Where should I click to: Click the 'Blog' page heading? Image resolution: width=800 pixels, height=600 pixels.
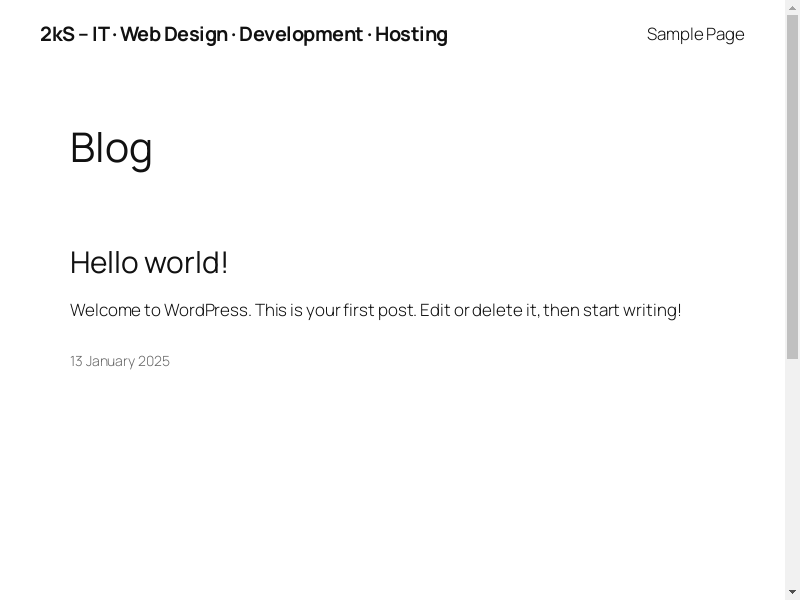click(x=111, y=148)
